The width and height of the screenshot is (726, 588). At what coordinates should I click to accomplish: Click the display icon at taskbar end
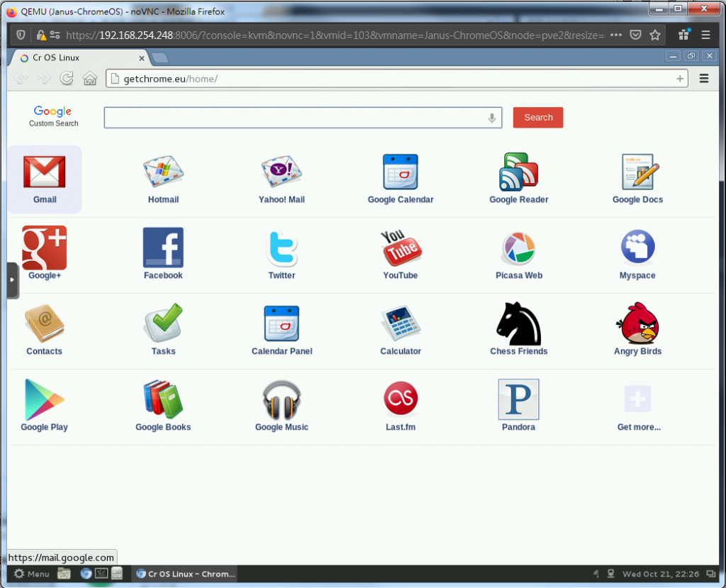pos(710,574)
